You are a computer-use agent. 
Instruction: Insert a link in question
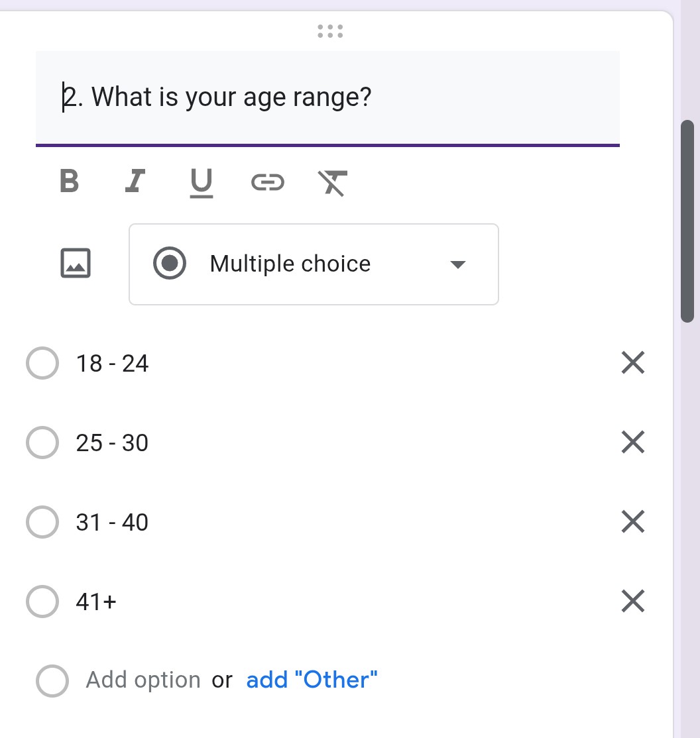268,182
